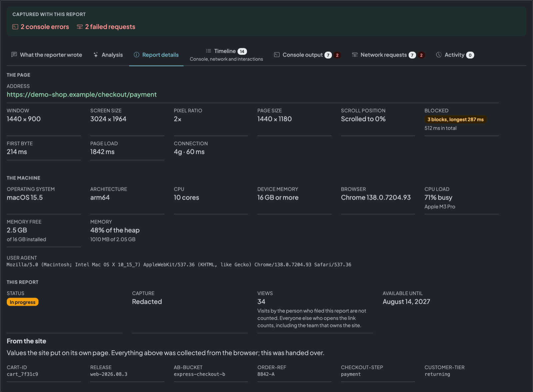Click the 10 cores CPU value
Image resolution: width=533 pixels, height=392 pixels.
tap(187, 197)
